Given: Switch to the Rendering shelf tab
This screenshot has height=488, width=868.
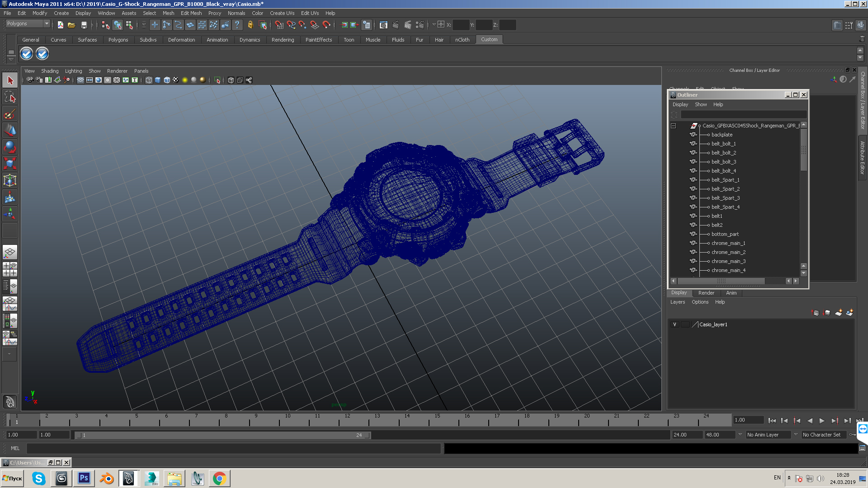Looking at the screenshot, I should click(x=283, y=40).
